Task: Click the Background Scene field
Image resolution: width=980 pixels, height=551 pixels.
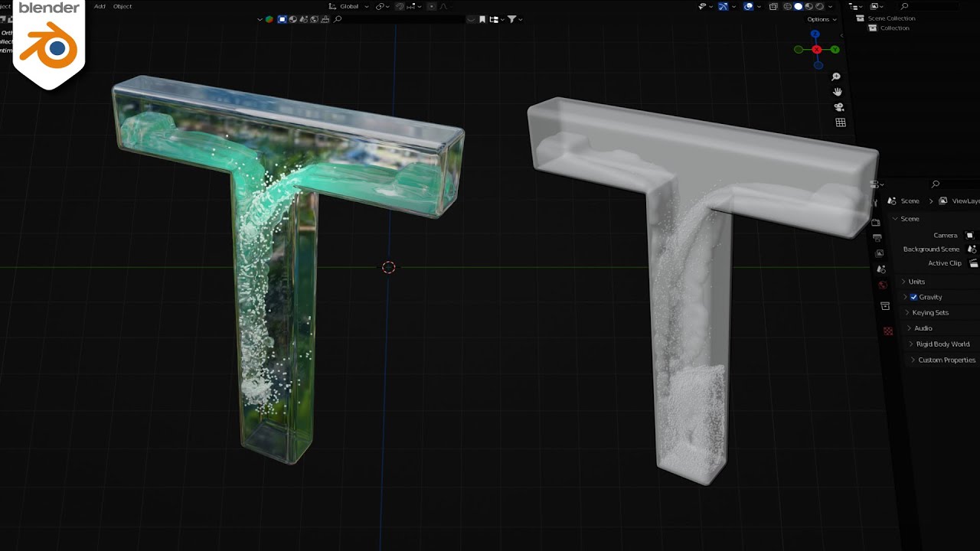Action: point(972,249)
